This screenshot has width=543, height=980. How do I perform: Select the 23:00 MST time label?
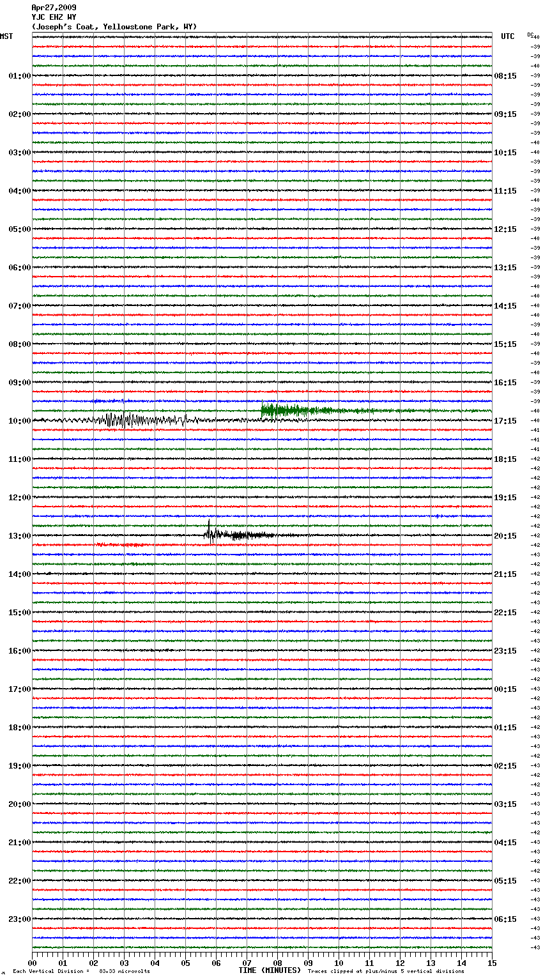click(20, 919)
